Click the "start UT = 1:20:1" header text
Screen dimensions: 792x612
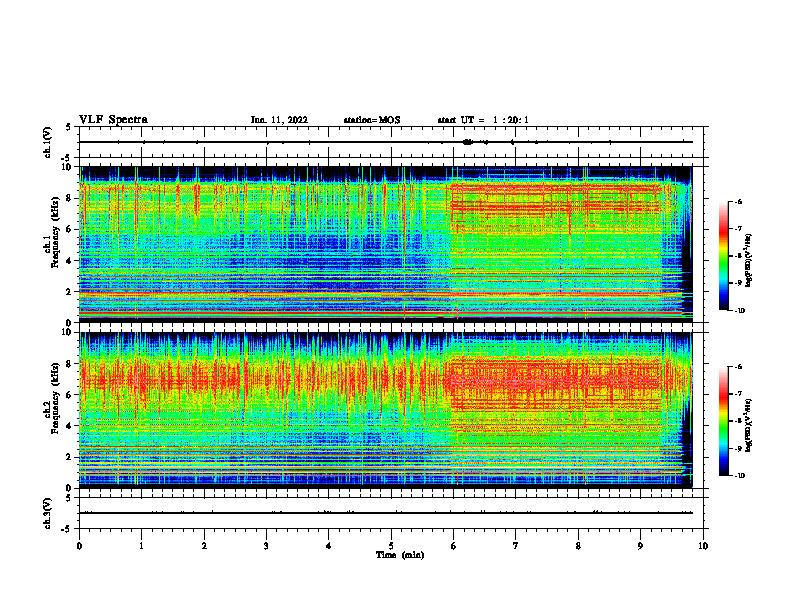click(x=483, y=120)
